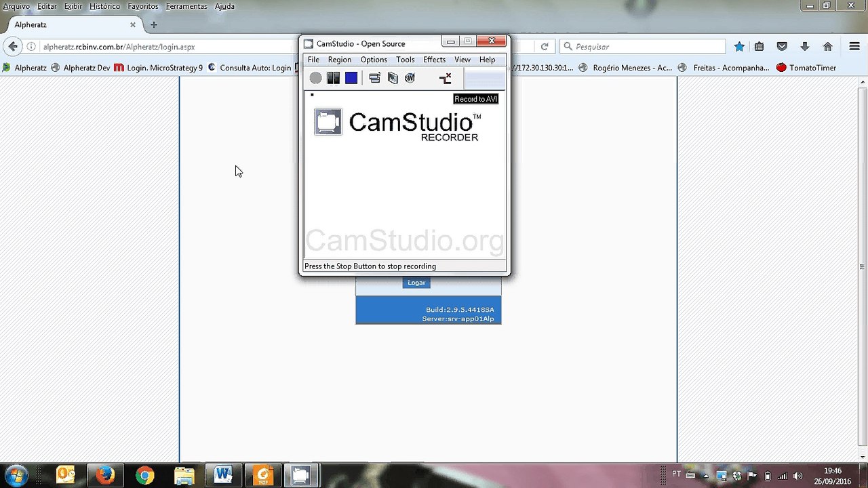This screenshot has width=868, height=488.
Task: Click the CamStudio Record button
Action: 316,78
